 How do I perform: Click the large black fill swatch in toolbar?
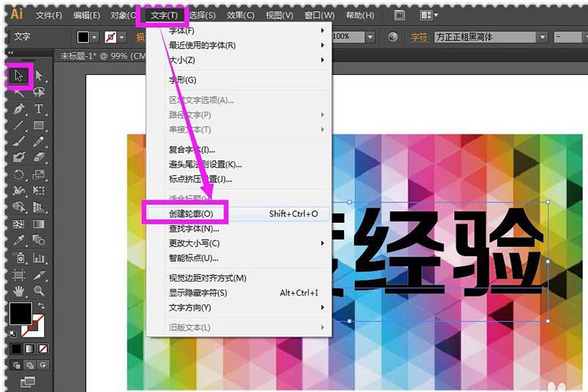point(21,313)
